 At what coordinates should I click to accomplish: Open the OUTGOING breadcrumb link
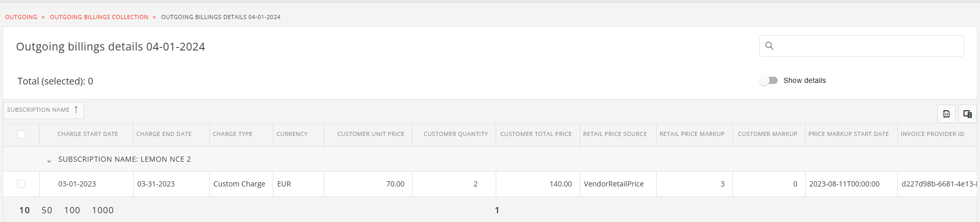pyautogui.click(x=21, y=17)
